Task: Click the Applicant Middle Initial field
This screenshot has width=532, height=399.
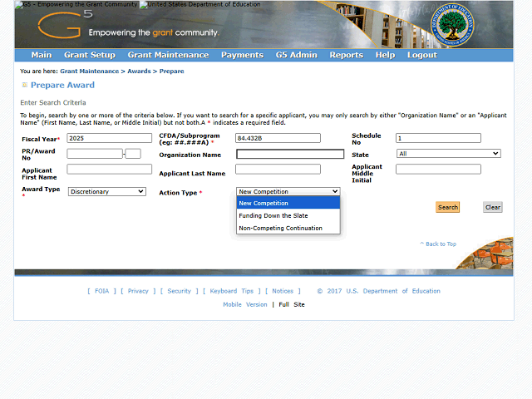Action: (438, 170)
